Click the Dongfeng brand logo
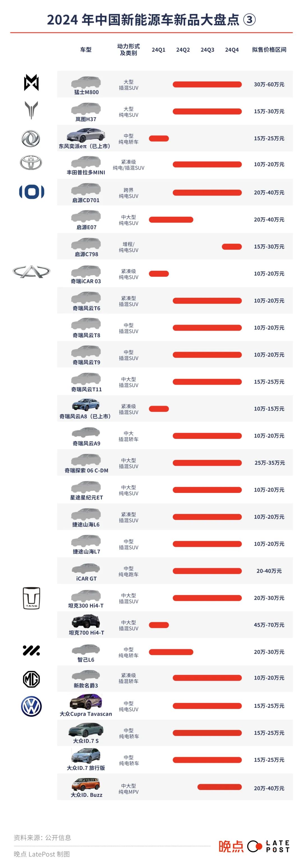 click(x=31, y=138)
